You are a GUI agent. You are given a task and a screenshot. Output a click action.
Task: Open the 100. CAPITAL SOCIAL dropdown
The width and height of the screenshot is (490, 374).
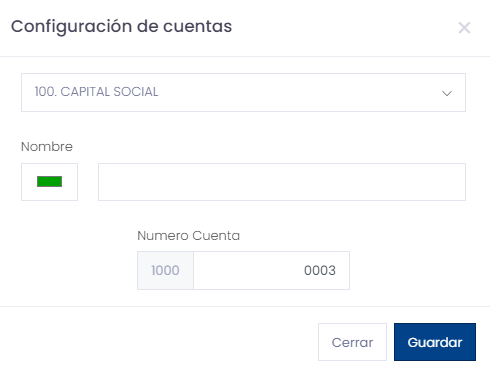243,92
